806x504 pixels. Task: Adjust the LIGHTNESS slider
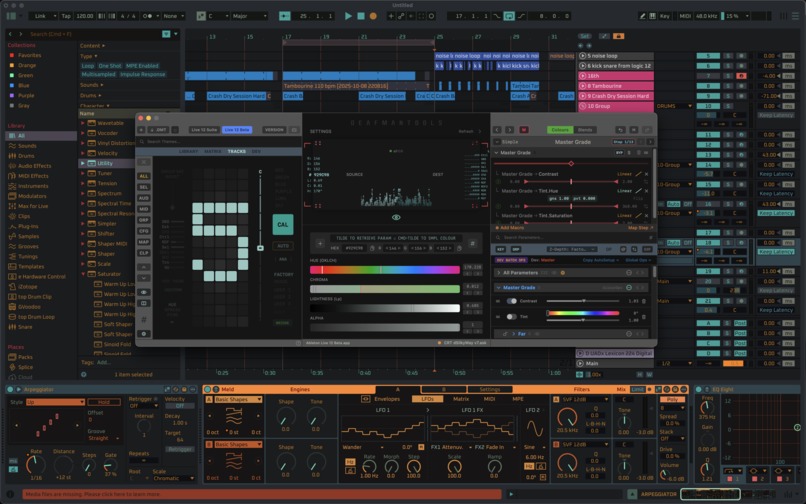point(384,308)
